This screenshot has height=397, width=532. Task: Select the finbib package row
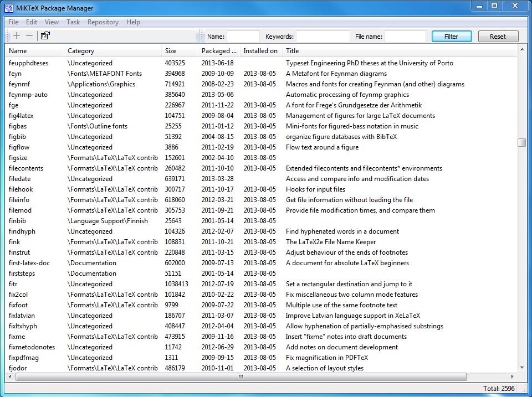(261, 221)
